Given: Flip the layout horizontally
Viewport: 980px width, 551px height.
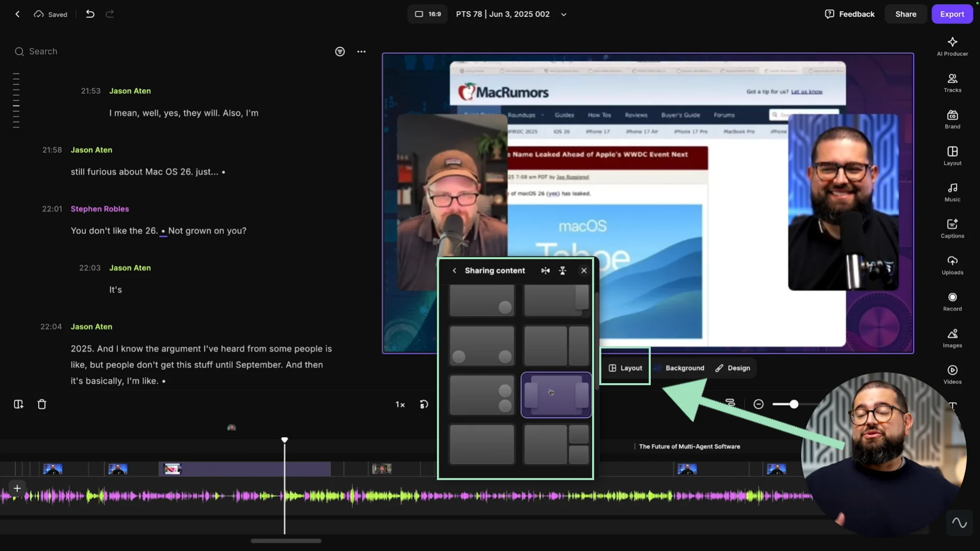Looking at the screenshot, I should pos(546,270).
